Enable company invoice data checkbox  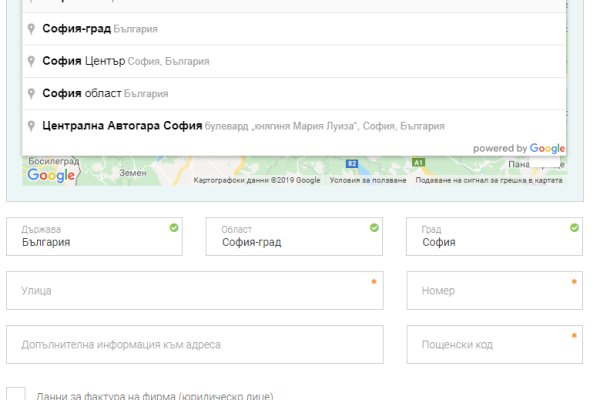16,394
